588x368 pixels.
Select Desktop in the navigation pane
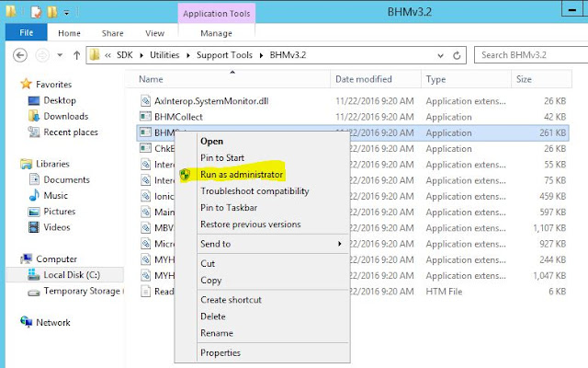point(60,100)
